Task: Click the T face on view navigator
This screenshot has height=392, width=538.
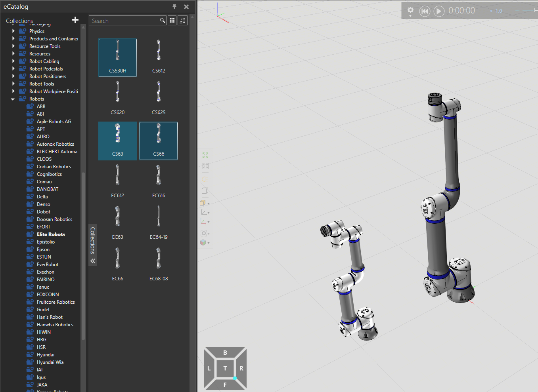Action: point(225,368)
